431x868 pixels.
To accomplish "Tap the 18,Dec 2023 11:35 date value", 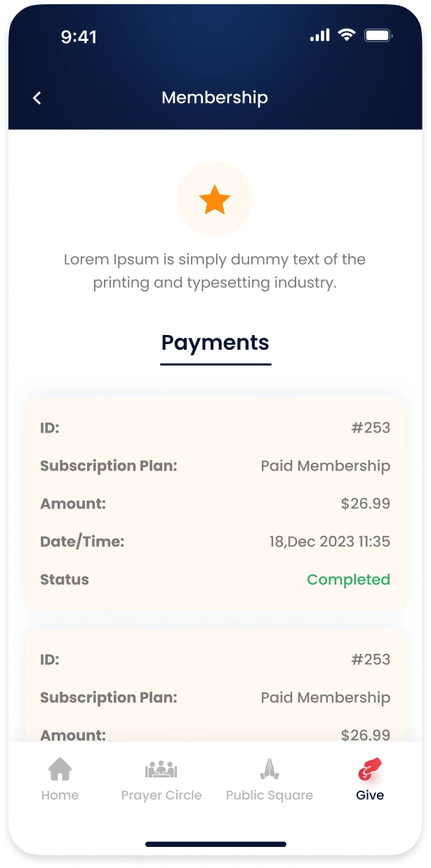I will coord(329,542).
